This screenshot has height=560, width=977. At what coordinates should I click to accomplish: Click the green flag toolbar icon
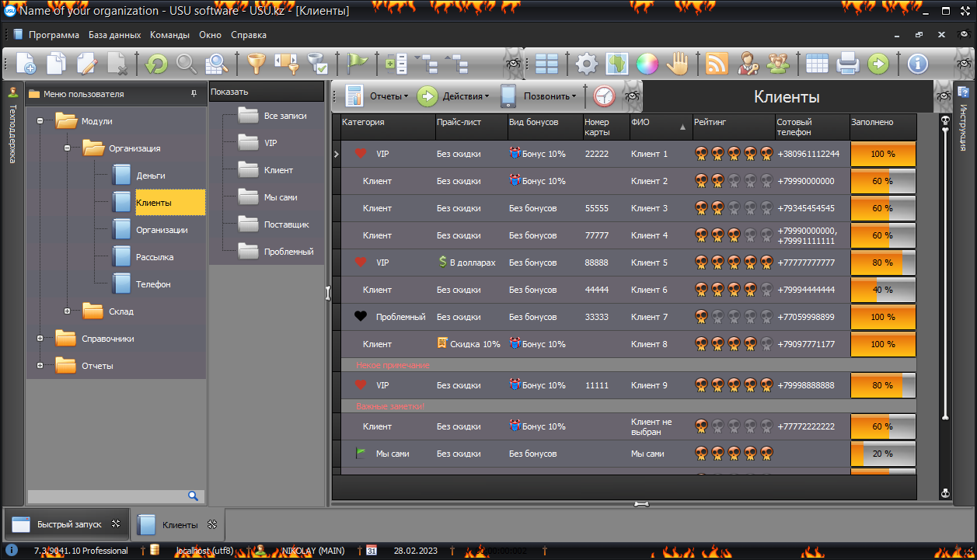point(357,64)
